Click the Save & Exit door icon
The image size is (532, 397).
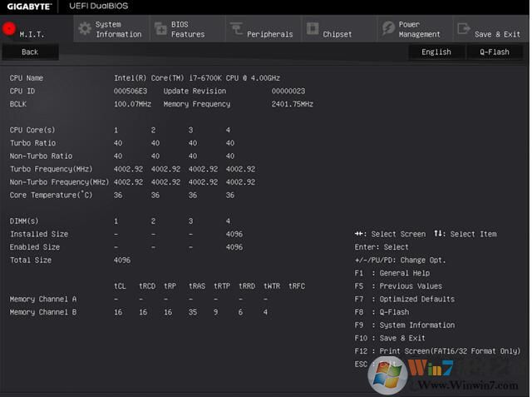[464, 28]
